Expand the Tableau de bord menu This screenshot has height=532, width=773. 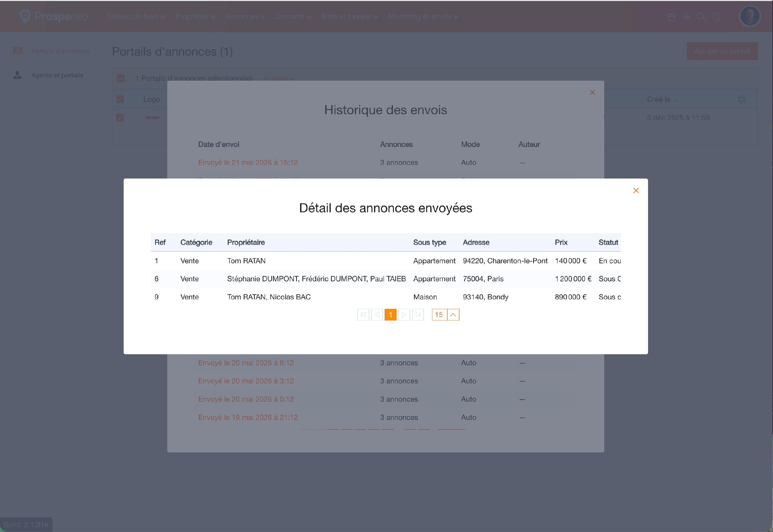136,17
